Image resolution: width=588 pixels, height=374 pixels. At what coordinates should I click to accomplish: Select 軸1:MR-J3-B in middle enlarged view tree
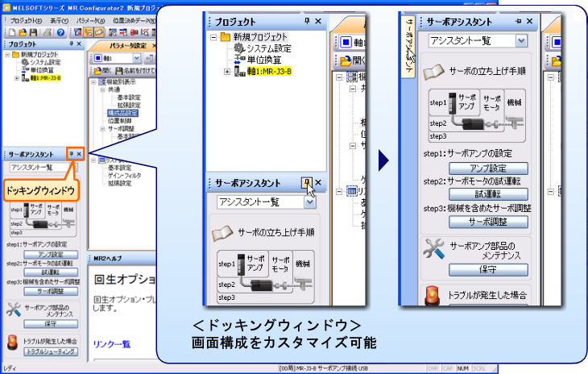269,71
